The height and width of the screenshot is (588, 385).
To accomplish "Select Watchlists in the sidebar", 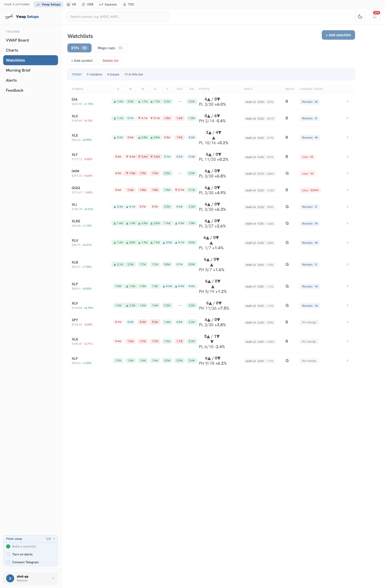I will (x=31, y=60).
